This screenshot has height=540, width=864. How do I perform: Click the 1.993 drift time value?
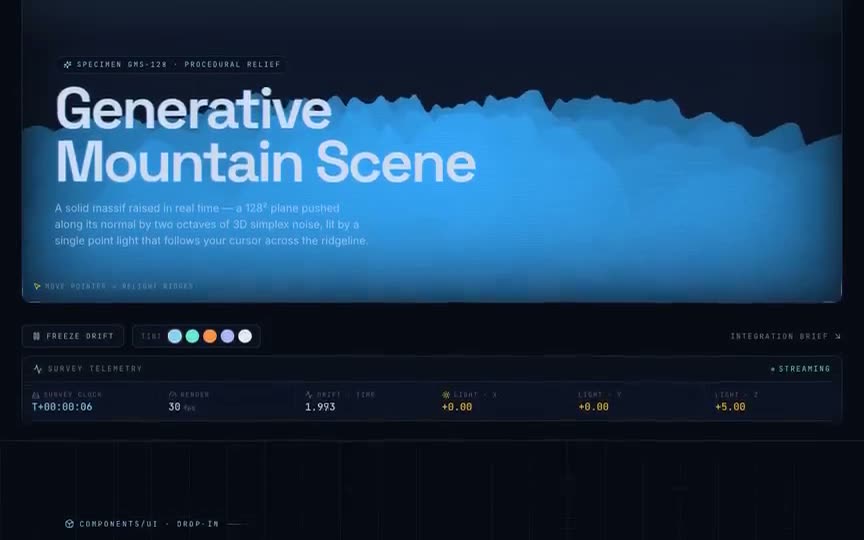point(320,407)
